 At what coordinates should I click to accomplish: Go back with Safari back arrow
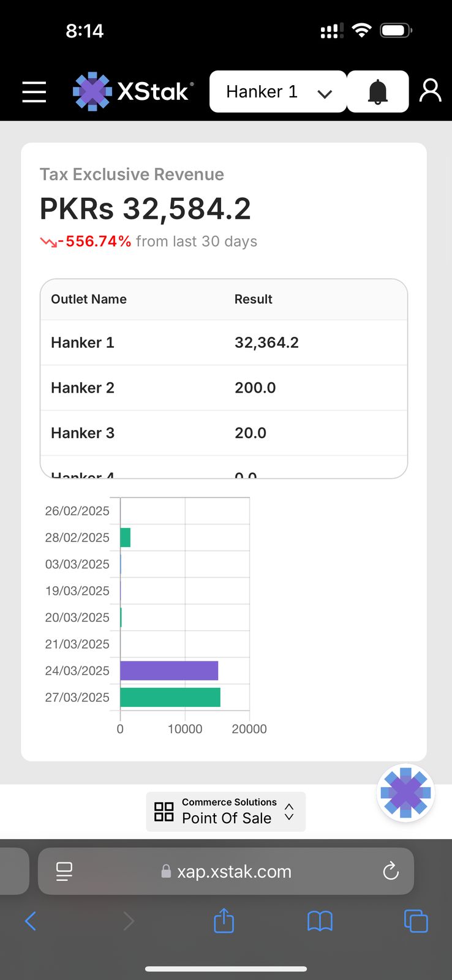point(31,921)
